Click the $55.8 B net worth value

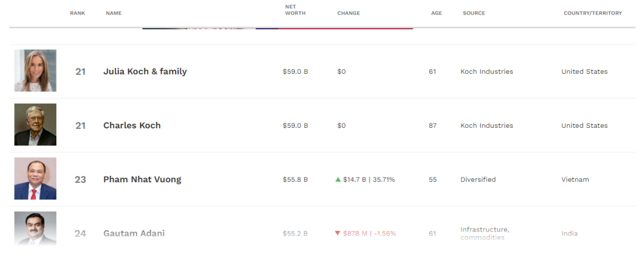[295, 179]
